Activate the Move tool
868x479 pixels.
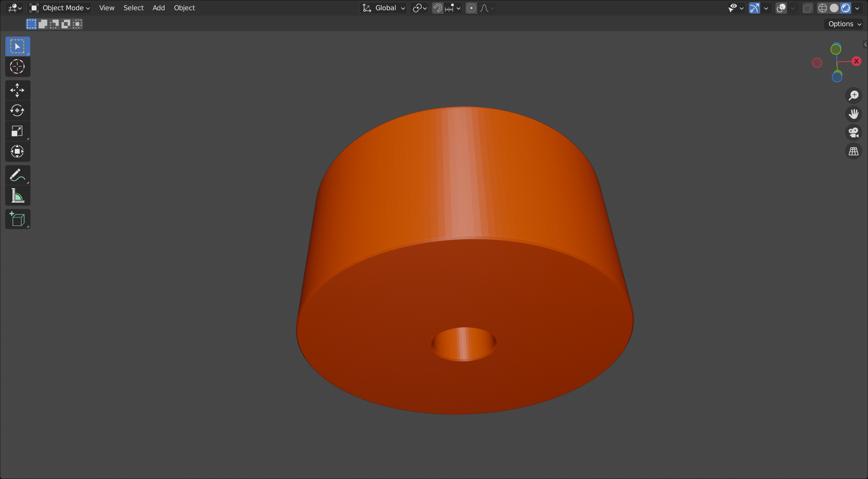[x=17, y=90]
